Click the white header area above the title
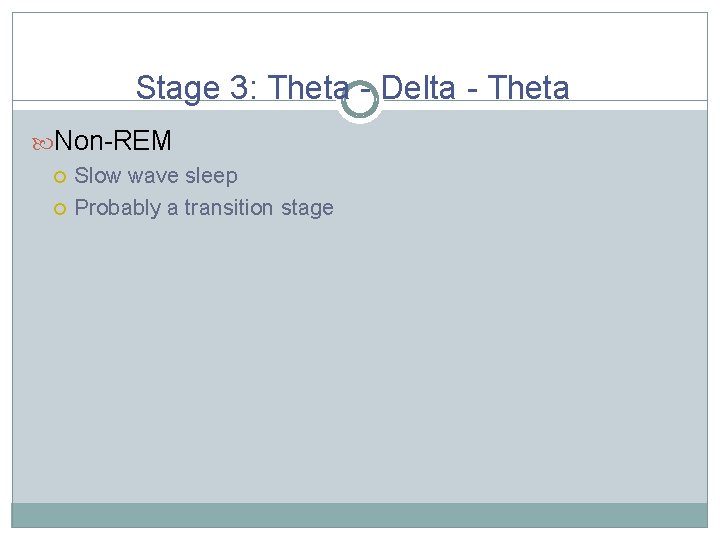The width and height of the screenshot is (720, 540). coord(359,40)
